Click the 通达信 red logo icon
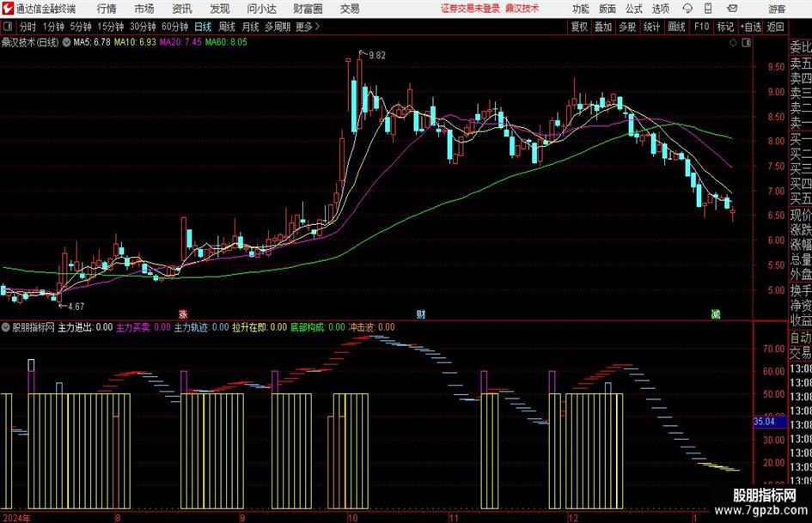This screenshot has height=523, width=812. coord(8,9)
